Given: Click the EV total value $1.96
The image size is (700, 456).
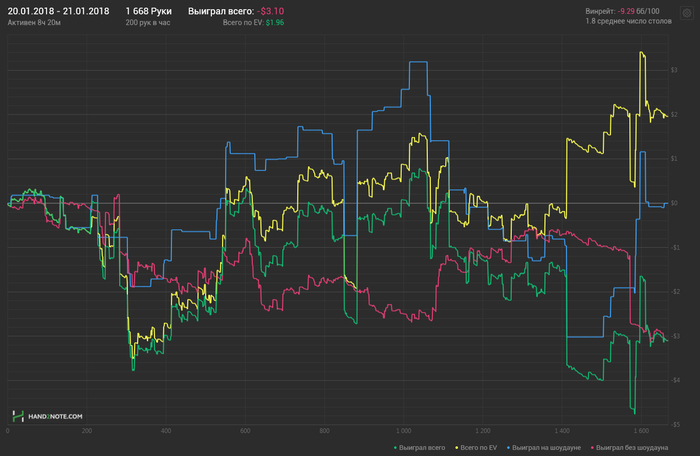Looking at the screenshot, I should (275, 22).
